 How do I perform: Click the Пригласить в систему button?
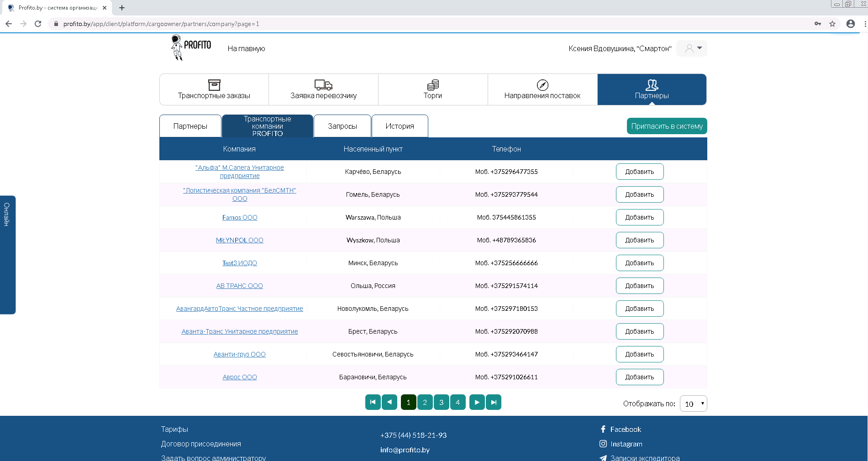666,126
